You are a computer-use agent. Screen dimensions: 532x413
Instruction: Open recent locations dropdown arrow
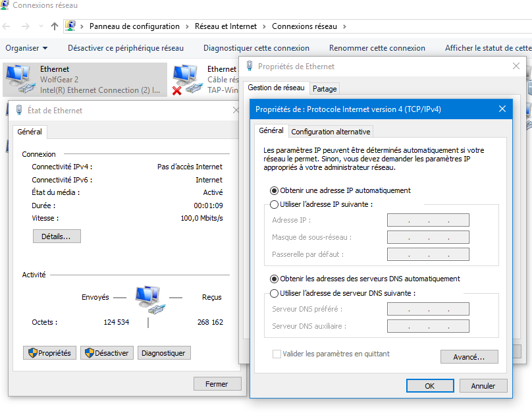point(41,26)
